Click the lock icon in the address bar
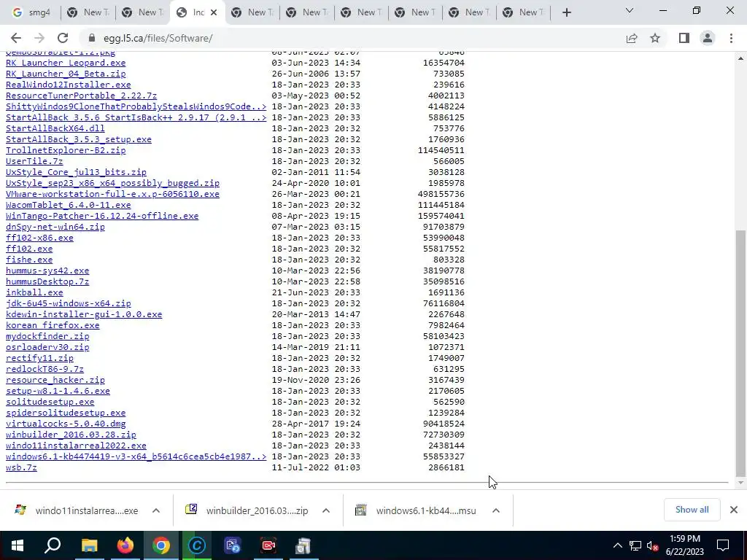This screenshot has height=560, width=747. (x=93, y=38)
